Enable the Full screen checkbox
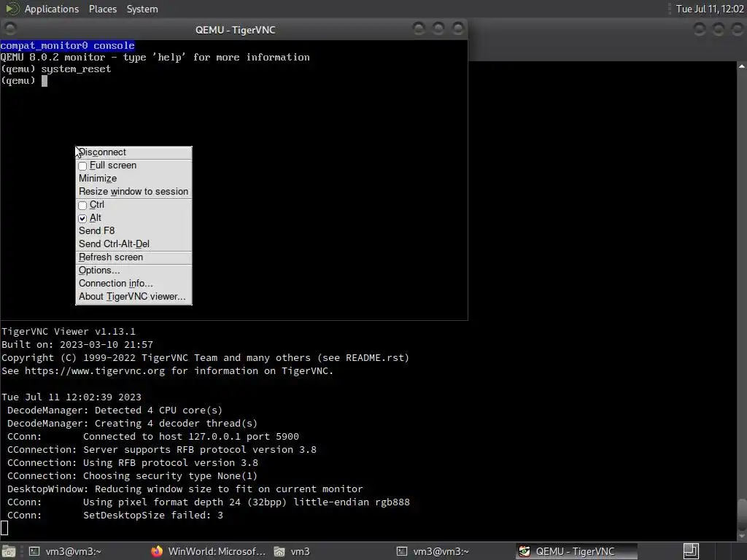 (x=82, y=166)
